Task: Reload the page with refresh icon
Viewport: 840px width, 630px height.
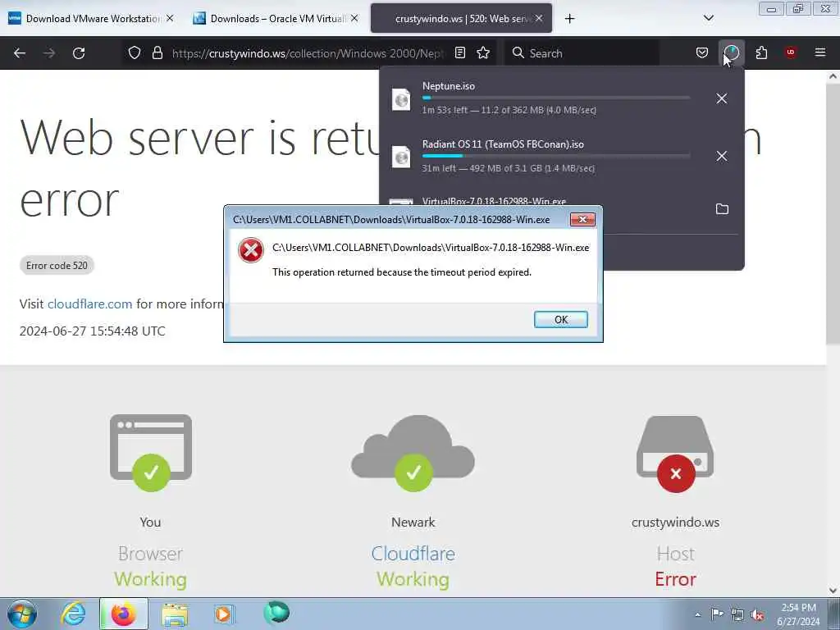Action: pos(79,53)
